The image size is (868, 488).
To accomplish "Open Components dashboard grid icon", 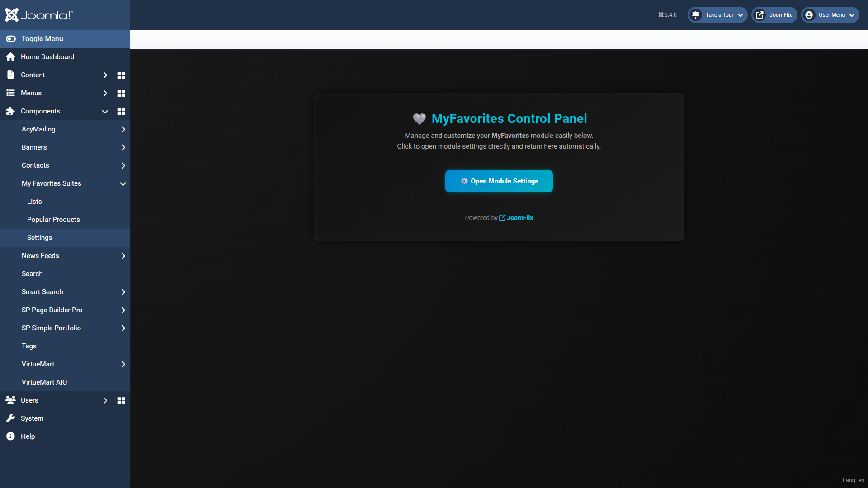I will coord(121,111).
